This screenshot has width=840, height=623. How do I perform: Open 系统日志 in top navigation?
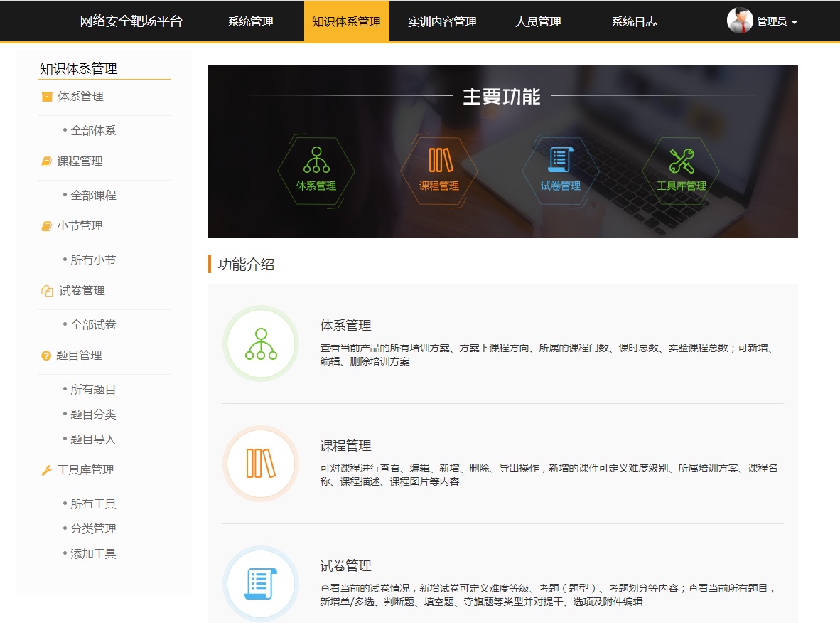[634, 21]
